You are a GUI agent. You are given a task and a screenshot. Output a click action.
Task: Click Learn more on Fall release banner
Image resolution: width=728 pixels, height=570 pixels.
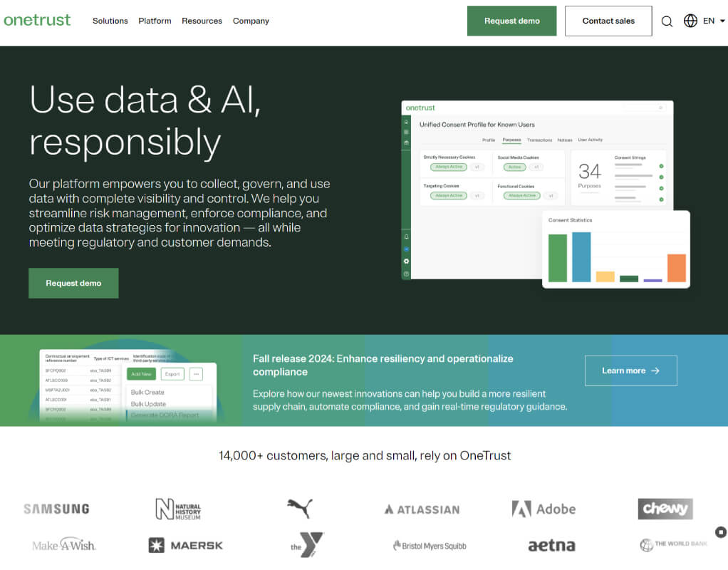click(x=630, y=370)
